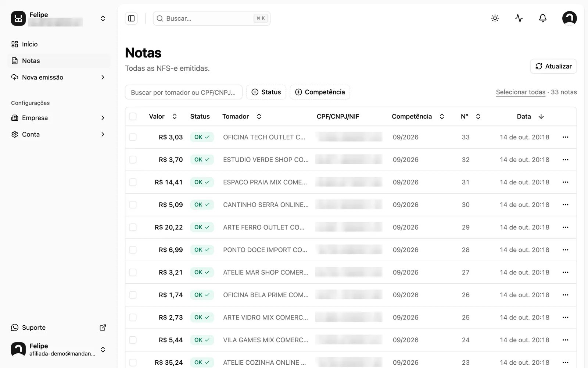Open row actions for note 31
This screenshot has height=368, width=588.
pyautogui.click(x=565, y=182)
